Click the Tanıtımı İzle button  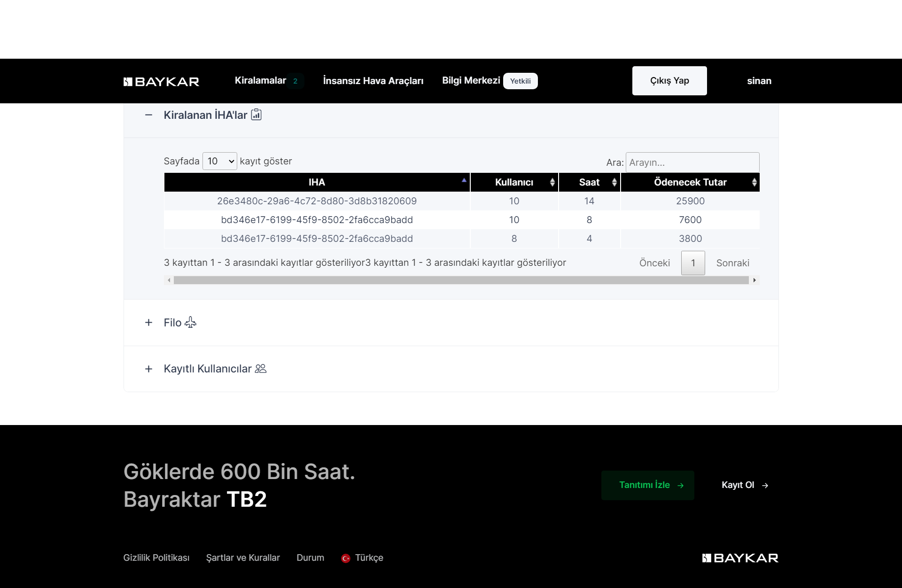(x=647, y=485)
